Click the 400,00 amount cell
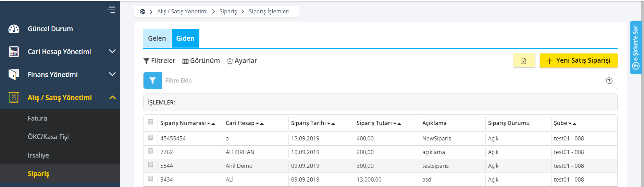644x187 pixels. tap(365, 138)
